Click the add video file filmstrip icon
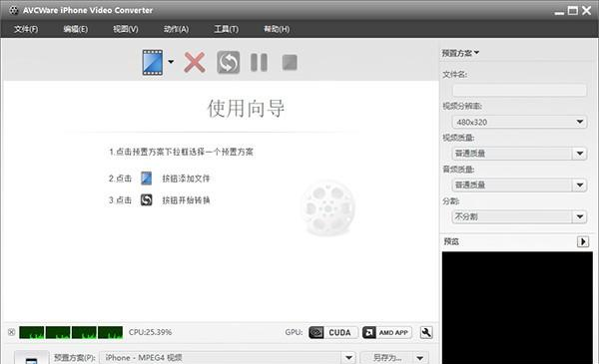 coord(153,62)
